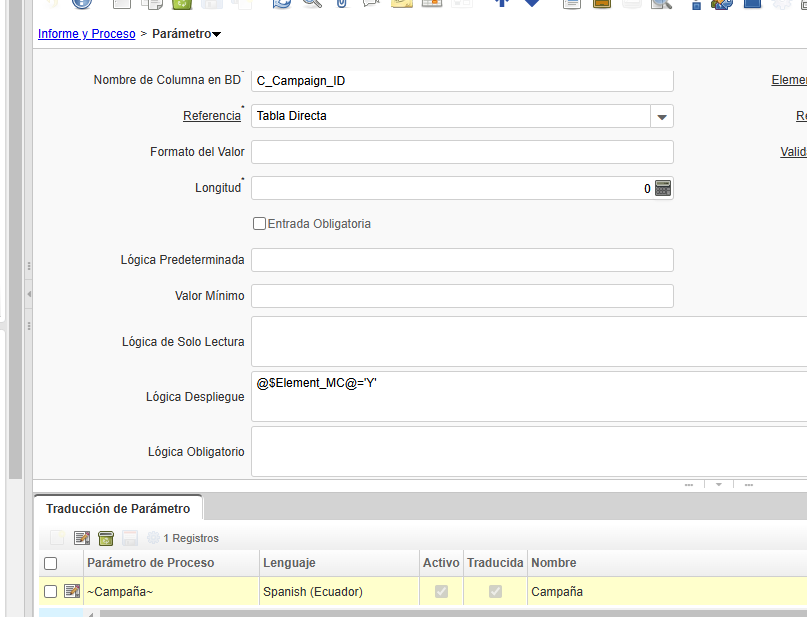Click the edit record icon in the translation toolbar
The width and height of the screenshot is (807, 617).
coord(82,538)
